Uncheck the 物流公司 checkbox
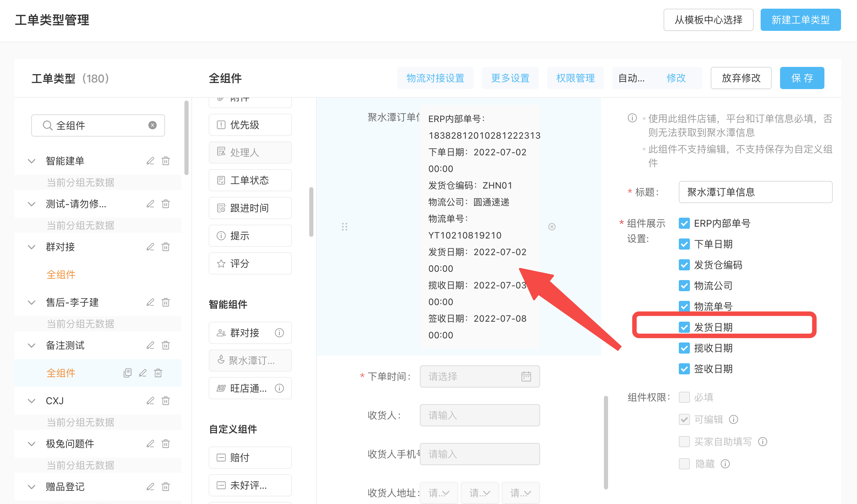Image resolution: width=857 pixels, height=504 pixels. pos(684,286)
